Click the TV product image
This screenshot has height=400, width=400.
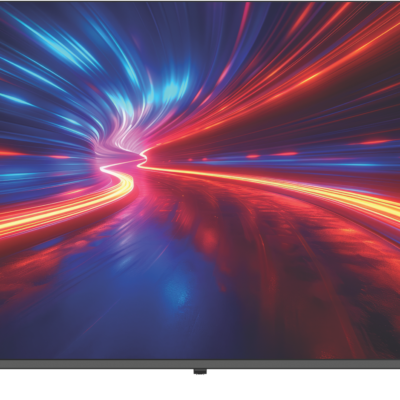coord(200,187)
